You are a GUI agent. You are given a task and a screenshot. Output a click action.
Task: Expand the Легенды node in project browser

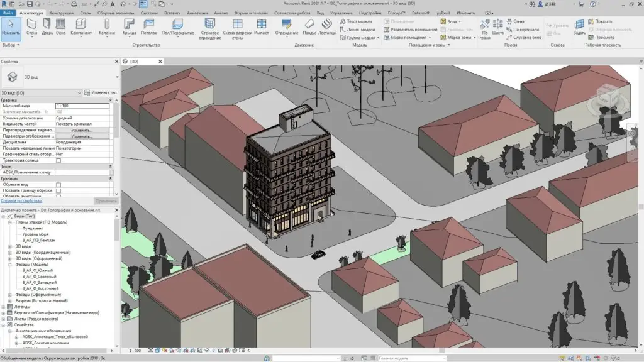tap(4, 307)
